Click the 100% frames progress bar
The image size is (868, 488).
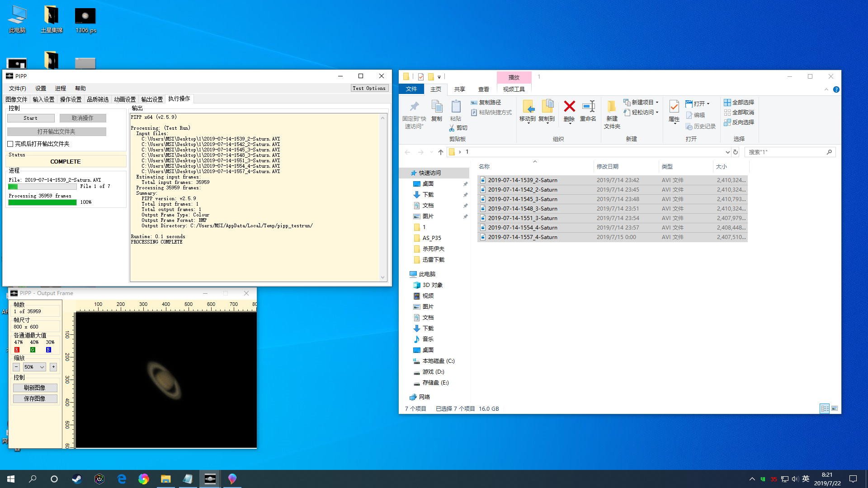click(x=42, y=202)
